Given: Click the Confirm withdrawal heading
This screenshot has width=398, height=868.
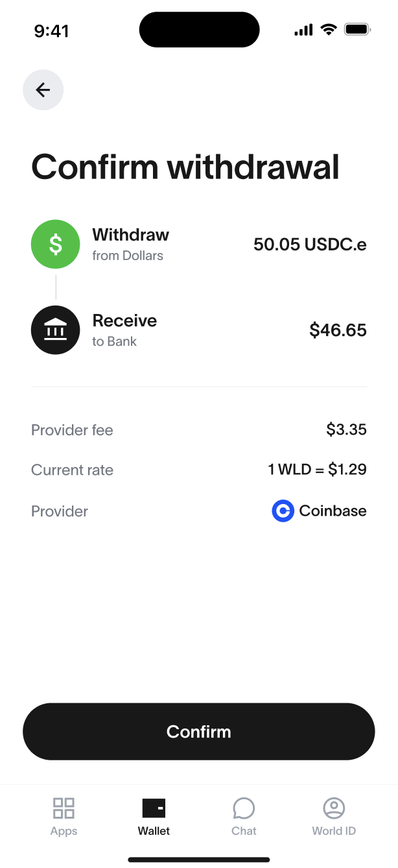Looking at the screenshot, I should (x=185, y=167).
